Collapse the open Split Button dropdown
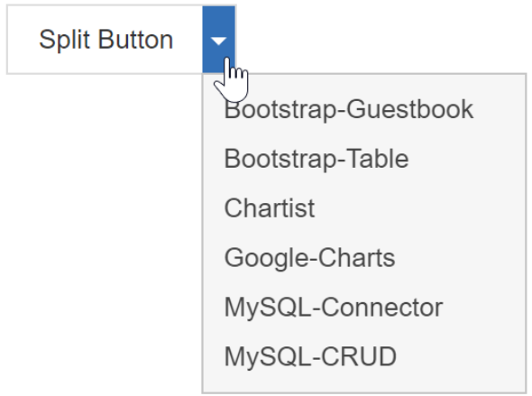 pyautogui.click(x=218, y=40)
